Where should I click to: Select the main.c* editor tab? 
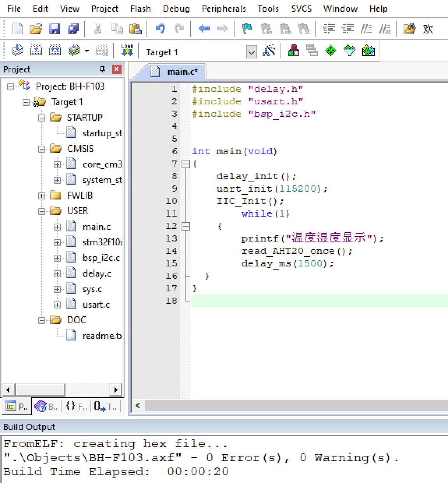[182, 72]
